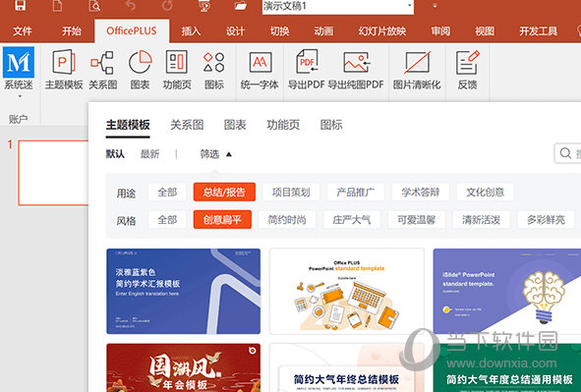The width and height of the screenshot is (581, 392).
Task: Switch to the 插入 ribbon tab
Action: [x=191, y=31]
